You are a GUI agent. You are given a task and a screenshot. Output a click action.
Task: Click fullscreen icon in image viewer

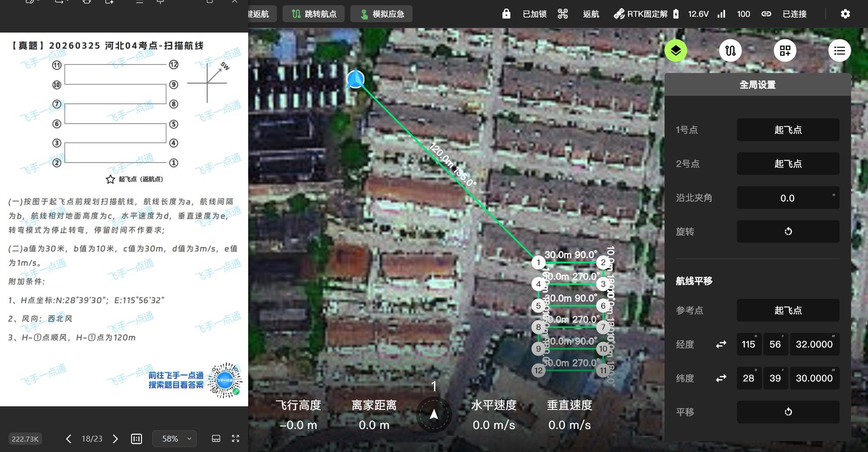pyautogui.click(x=236, y=438)
